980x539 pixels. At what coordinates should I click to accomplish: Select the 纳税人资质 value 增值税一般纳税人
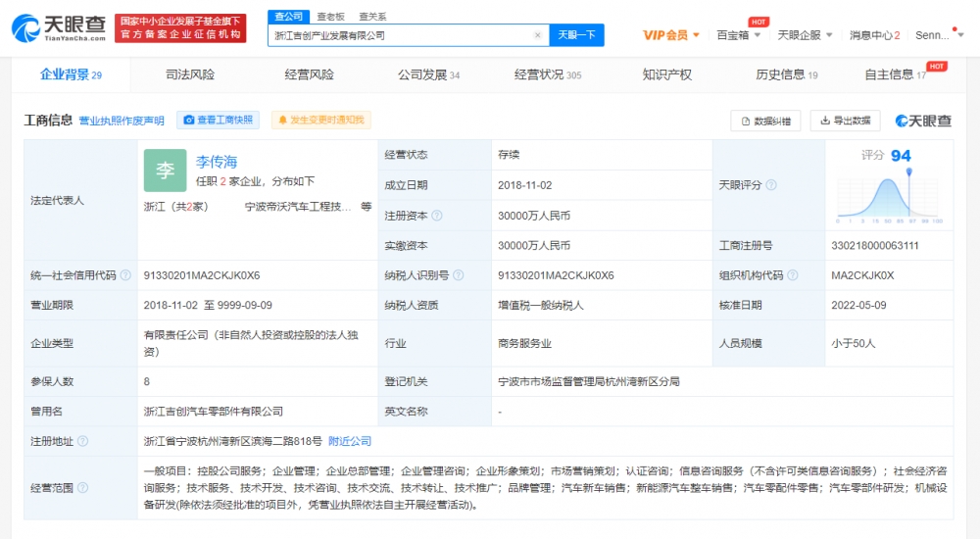point(541,305)
